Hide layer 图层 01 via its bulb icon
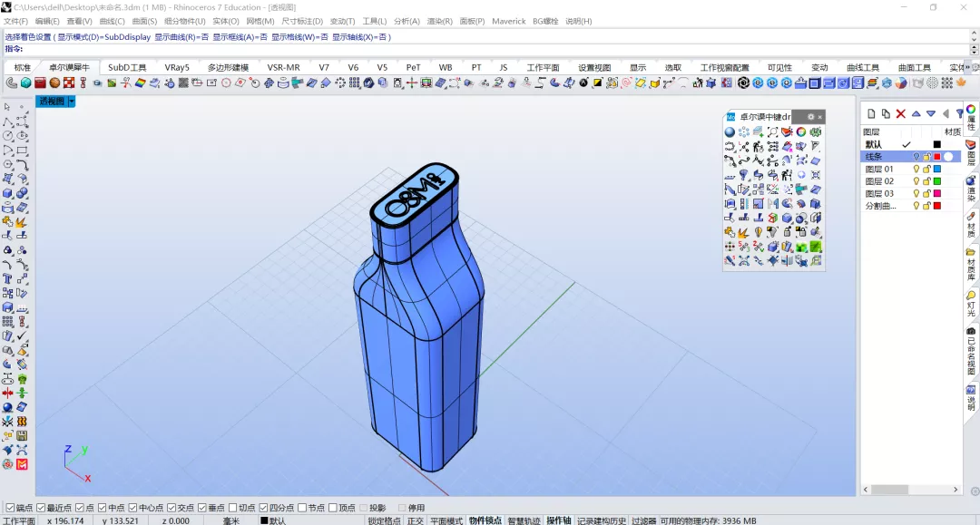 (x=916, y=170)
